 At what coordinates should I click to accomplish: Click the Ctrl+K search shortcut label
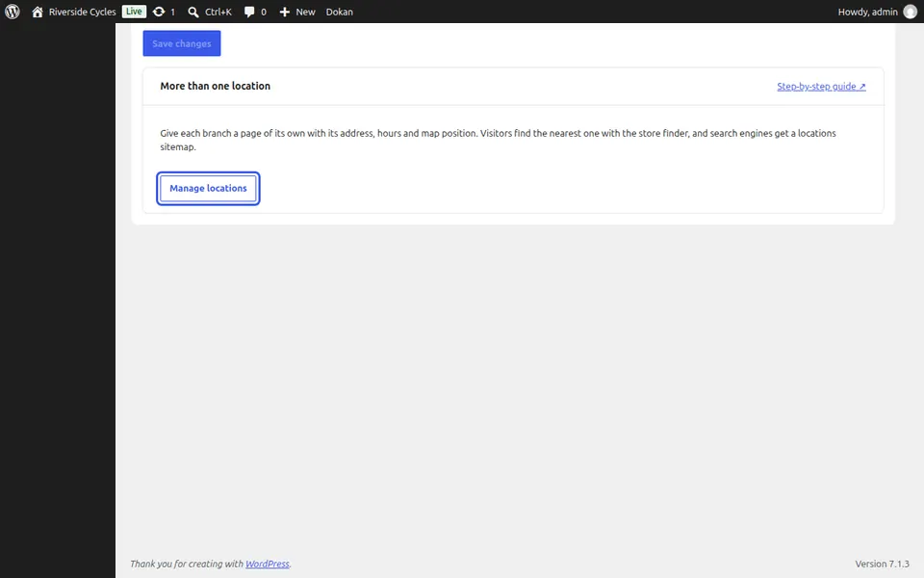tap(218, 12)
